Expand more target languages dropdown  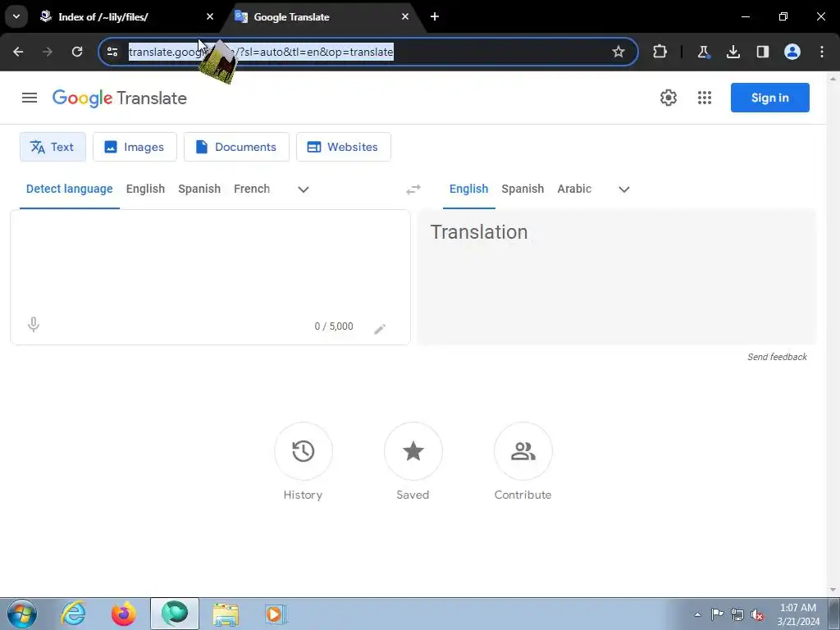(624, 189)
